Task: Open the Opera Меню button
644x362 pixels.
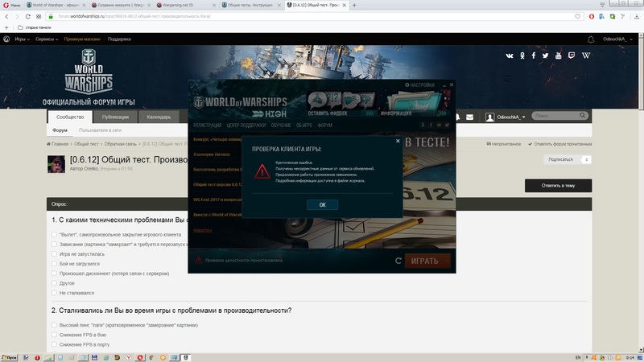Action: [12, 5]
